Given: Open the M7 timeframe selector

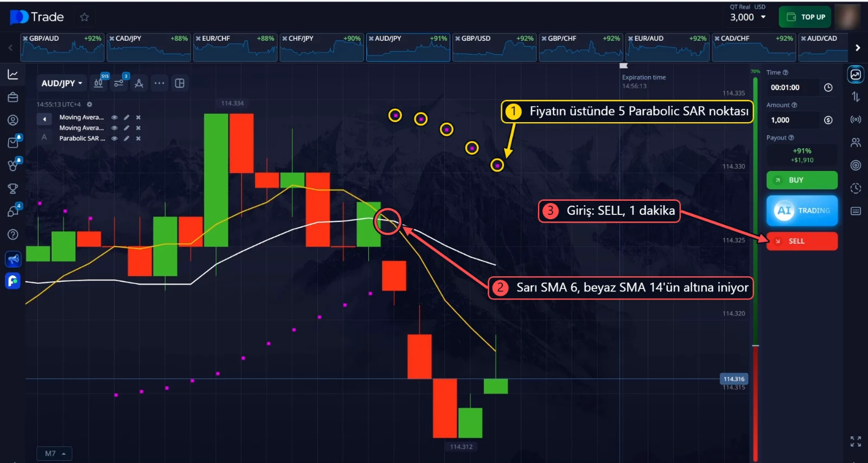Looking at the screenshot, I should pos(54,453).
